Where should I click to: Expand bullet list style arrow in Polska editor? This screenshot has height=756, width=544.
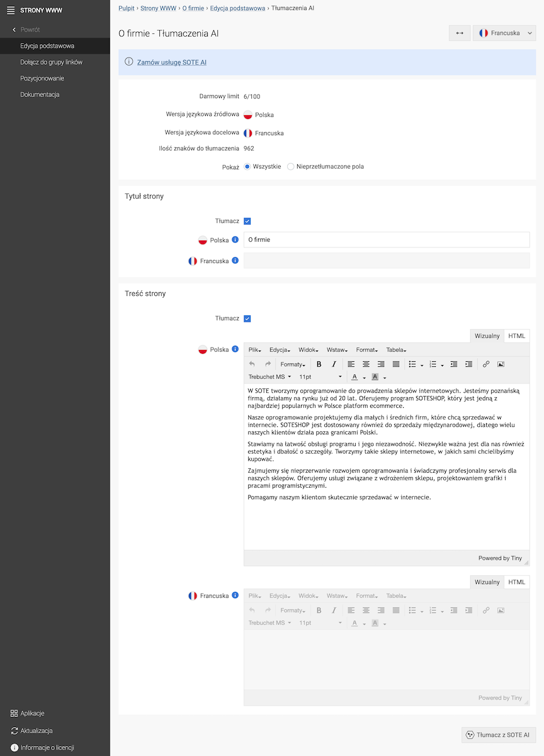click(422, 364)
